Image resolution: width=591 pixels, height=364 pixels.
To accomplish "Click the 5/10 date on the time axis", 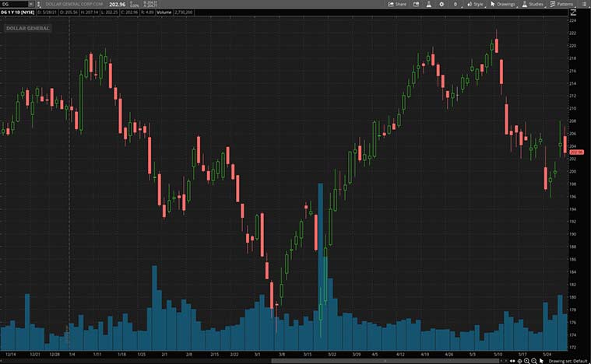I will (498, 354).
